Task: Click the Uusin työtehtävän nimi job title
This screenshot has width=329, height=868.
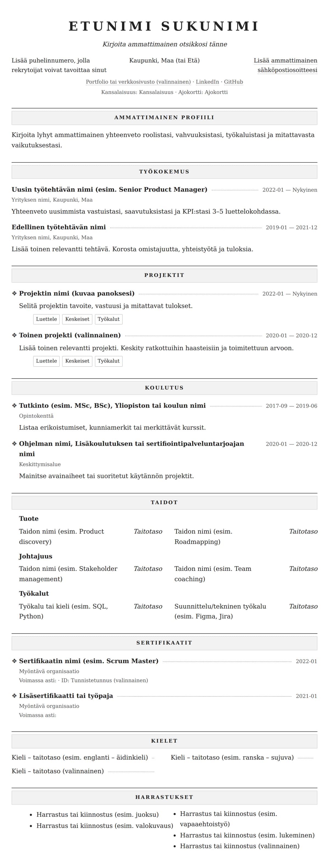Action: pos(109,190)
